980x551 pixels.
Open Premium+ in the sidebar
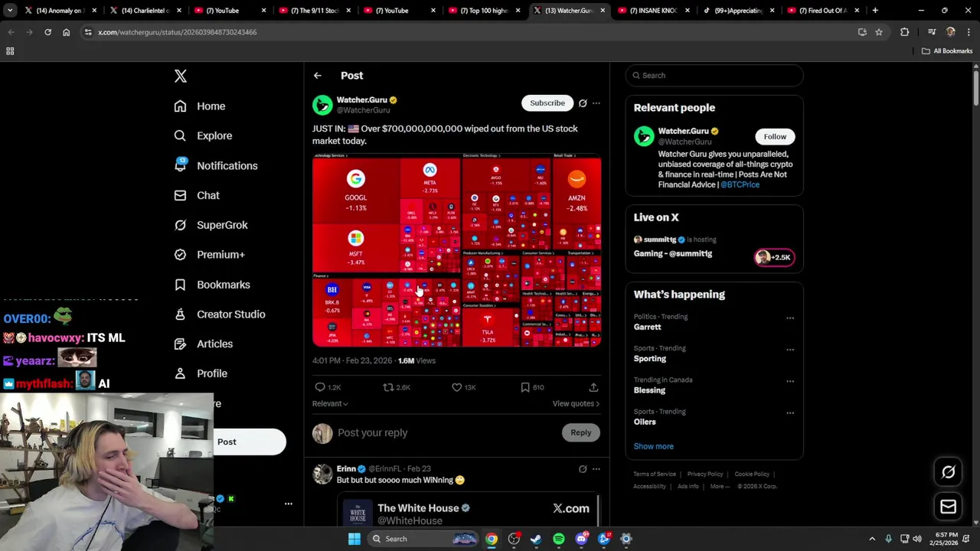click(x=209, y=255)
